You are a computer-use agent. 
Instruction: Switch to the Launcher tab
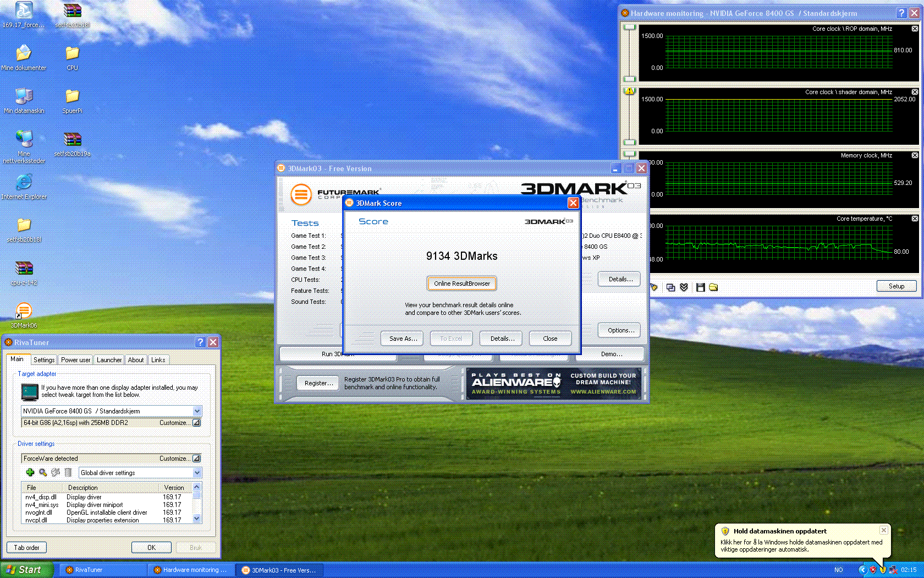point(109,360)
